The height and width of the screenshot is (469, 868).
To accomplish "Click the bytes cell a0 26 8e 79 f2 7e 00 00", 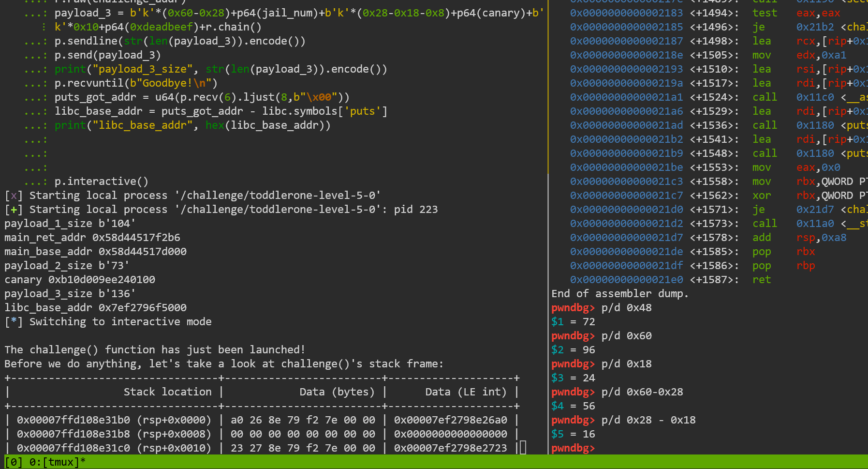I will [303, 420].
